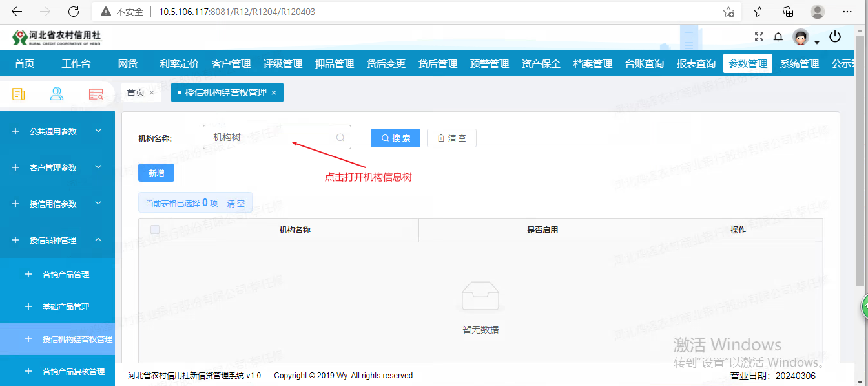
Task: Refresh the page with the browser reload icon
Action: [73, 11]
